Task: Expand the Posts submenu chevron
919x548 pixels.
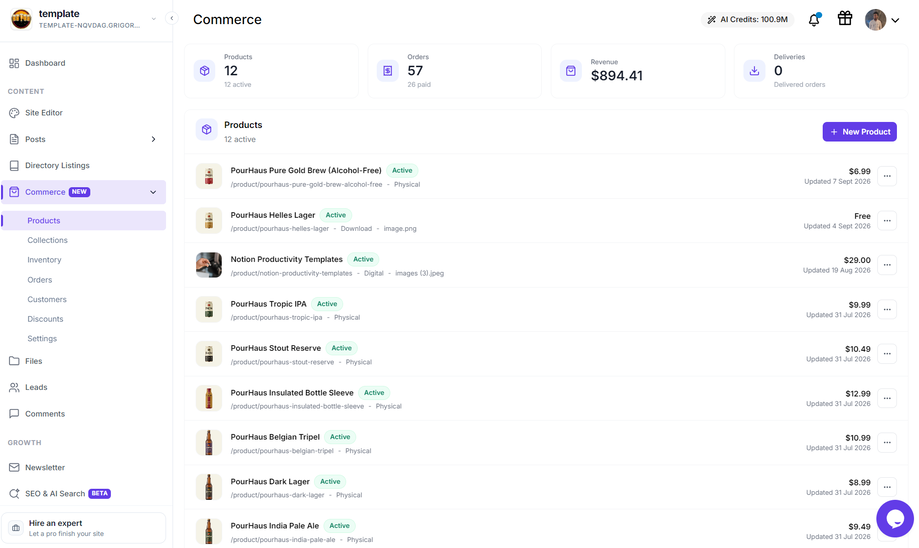Action: click(x=154, y=139)
